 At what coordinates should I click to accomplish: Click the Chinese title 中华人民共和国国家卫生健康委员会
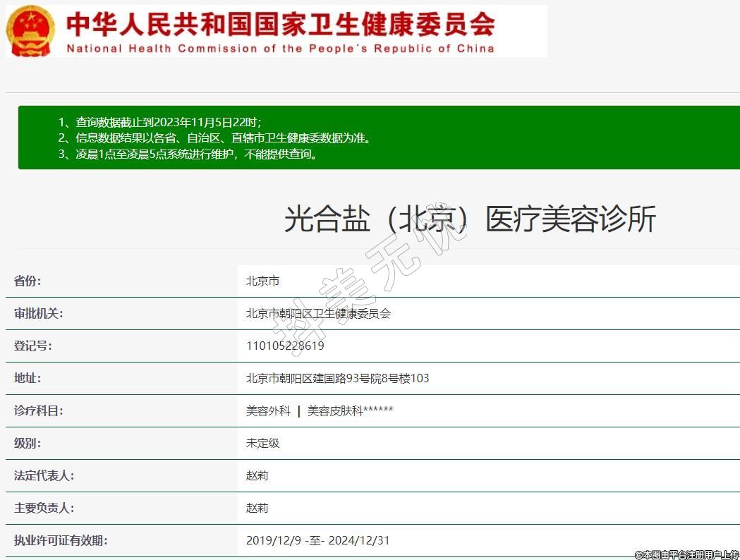pos(280,24)
